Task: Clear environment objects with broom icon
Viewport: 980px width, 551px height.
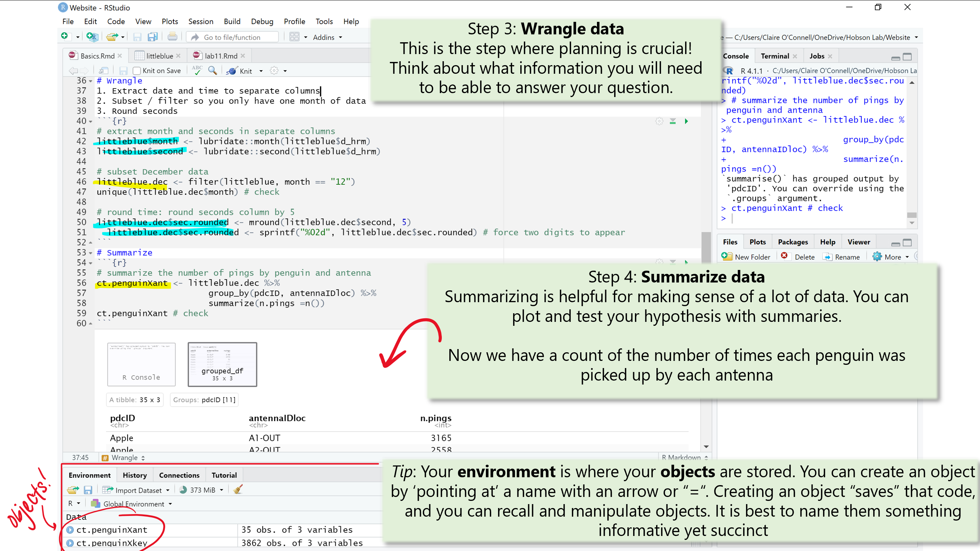Action: [x=238, y=489]
